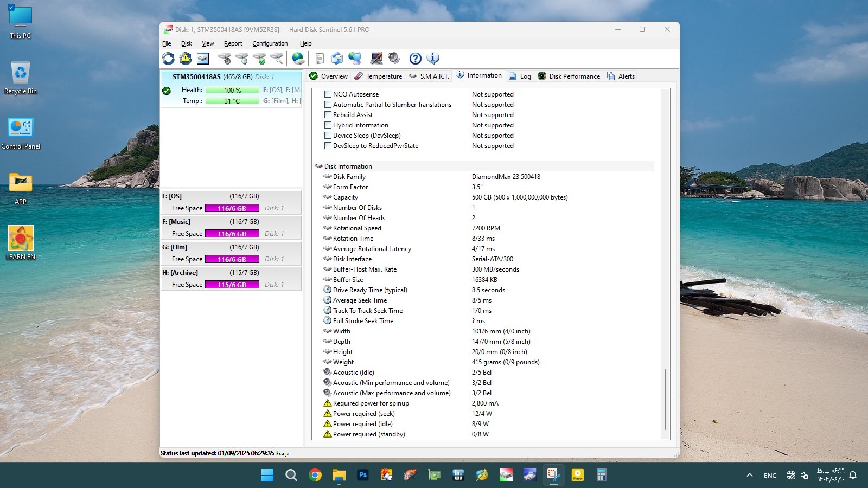Click the blue question mark help icon

pos(416,59)
